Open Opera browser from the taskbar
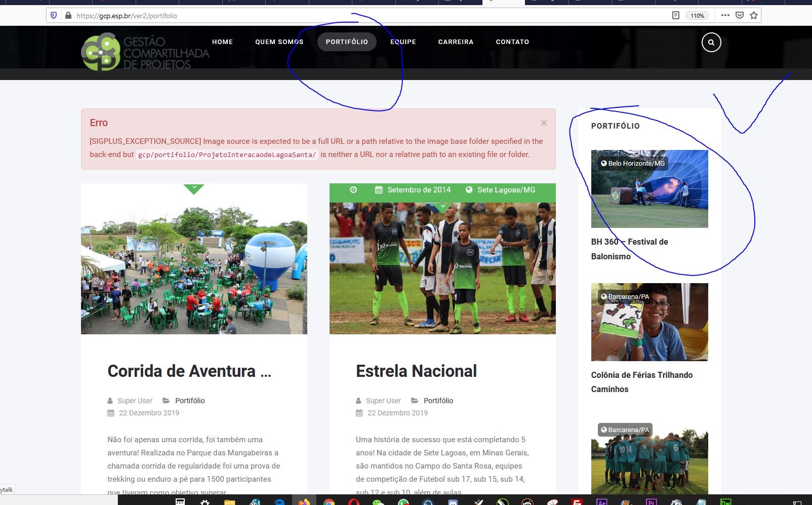 tap(354, 502)
